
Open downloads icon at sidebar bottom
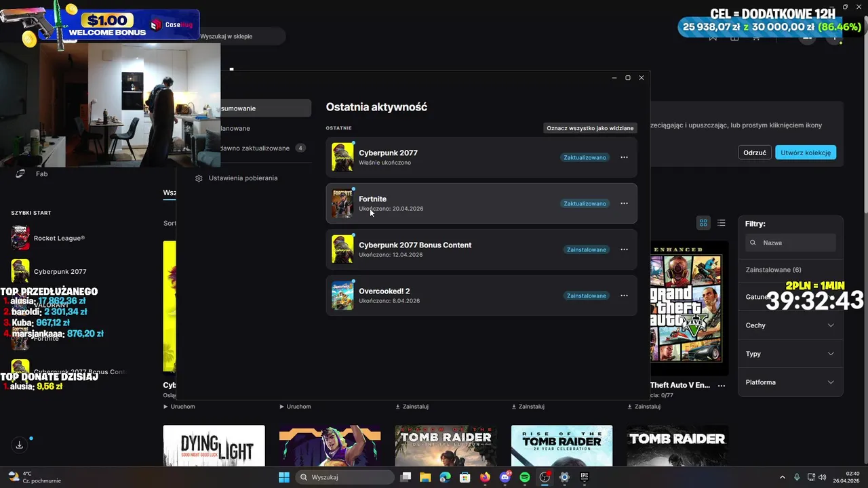point(20,445)
